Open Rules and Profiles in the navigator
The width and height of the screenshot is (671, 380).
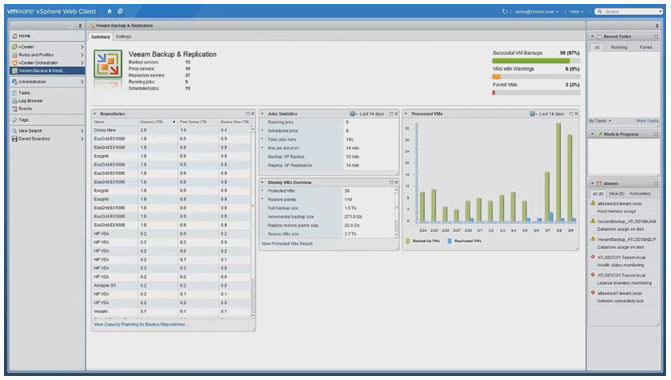coord(47,55)
